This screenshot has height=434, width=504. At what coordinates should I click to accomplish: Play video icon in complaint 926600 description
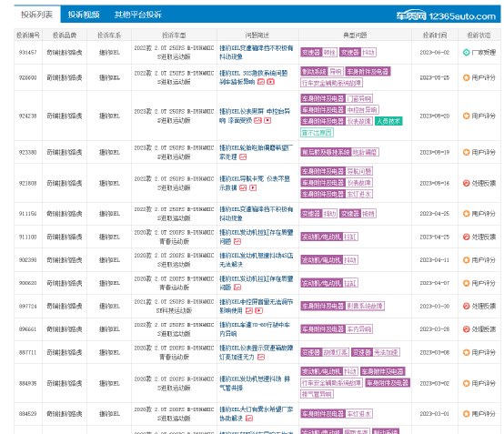(271, 82)
